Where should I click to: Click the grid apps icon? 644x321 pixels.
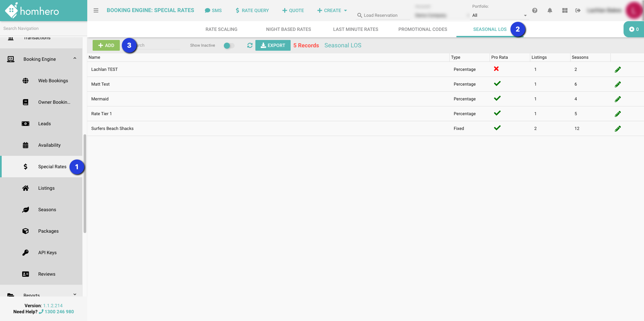[565, 10]
